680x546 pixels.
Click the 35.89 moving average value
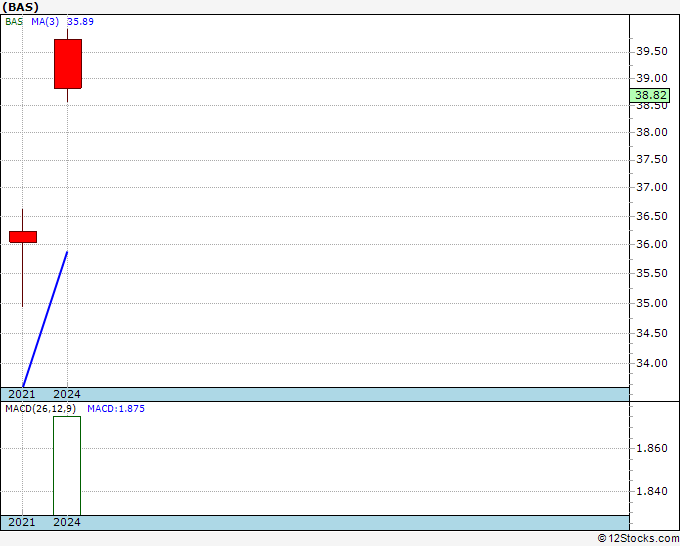[80, 22]
